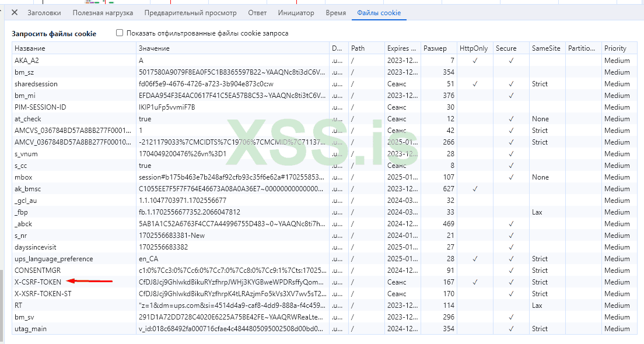Sort by the Expires column header
The height and width of the screenshot is (344, 644).
click(x=401, y=48)
